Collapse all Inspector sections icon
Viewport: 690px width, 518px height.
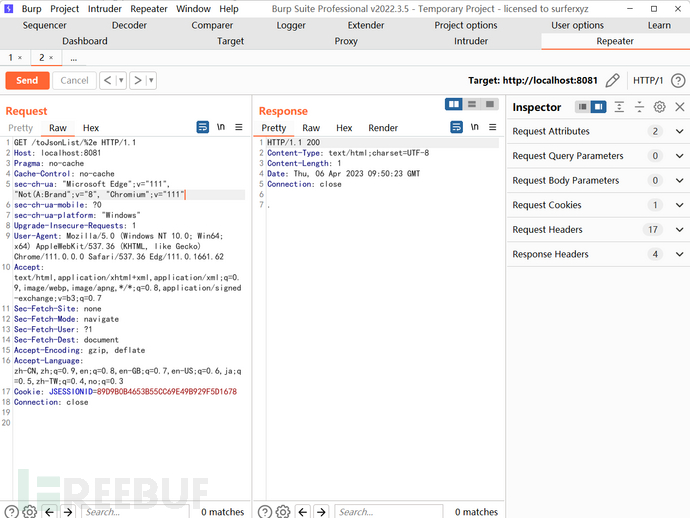639,107
